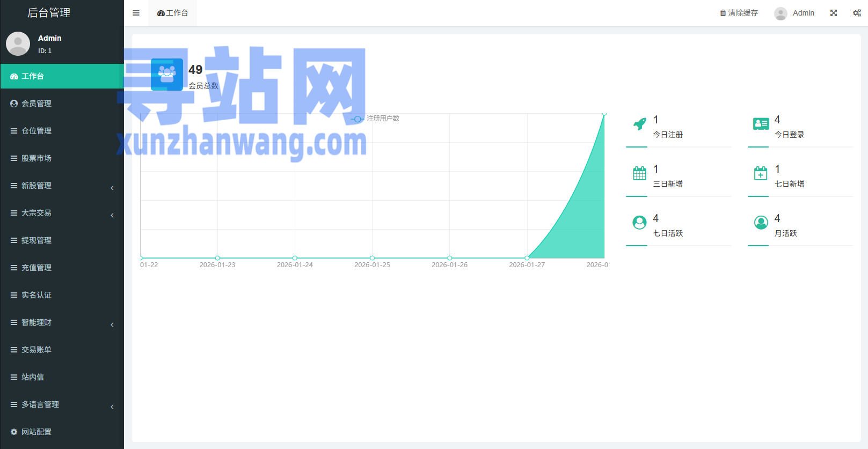Click the fullscreen expand icon
868x449 pixels.
[x=833, y=13]
